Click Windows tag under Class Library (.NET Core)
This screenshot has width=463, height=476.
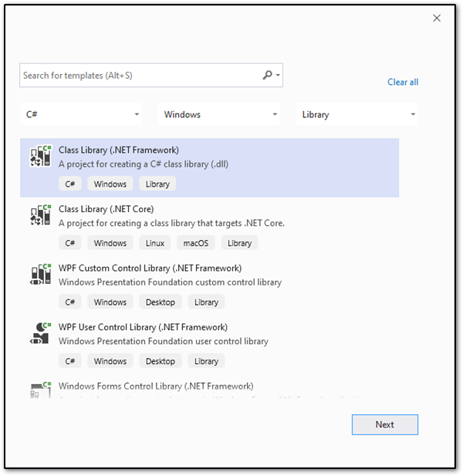pyautogui.click(x=110, y=243)
